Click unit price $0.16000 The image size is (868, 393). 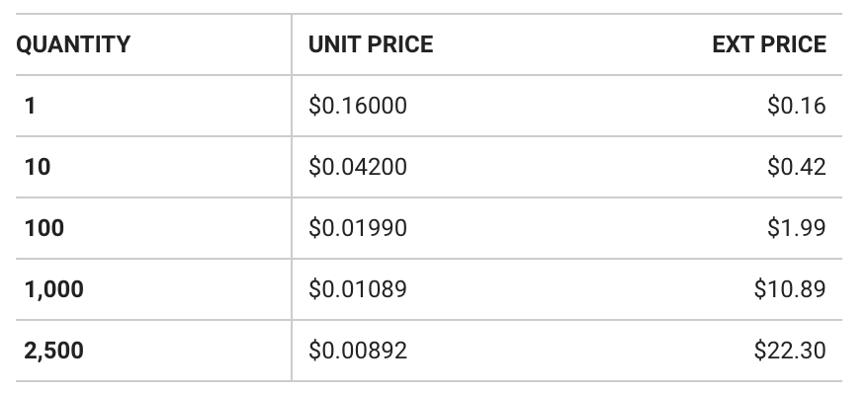coord(358,106)
